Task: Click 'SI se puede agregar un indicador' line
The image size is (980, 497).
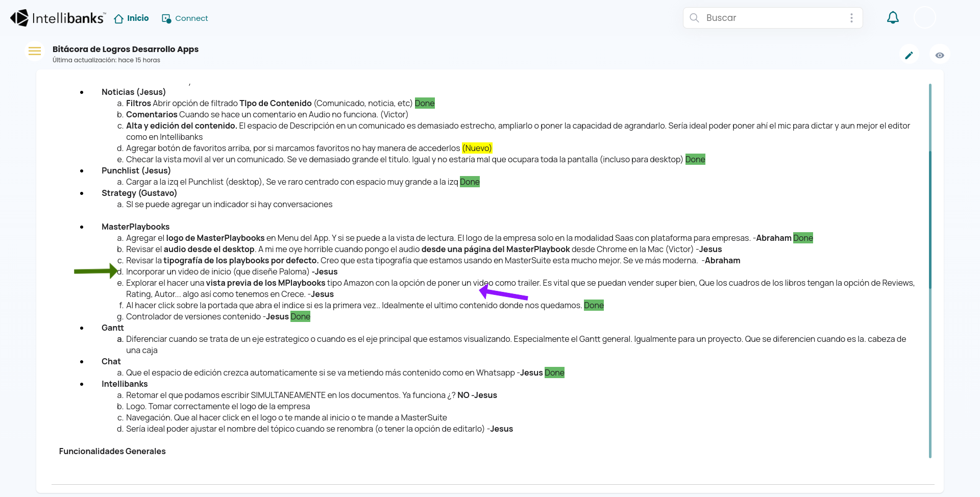Action: coord(229,204)
